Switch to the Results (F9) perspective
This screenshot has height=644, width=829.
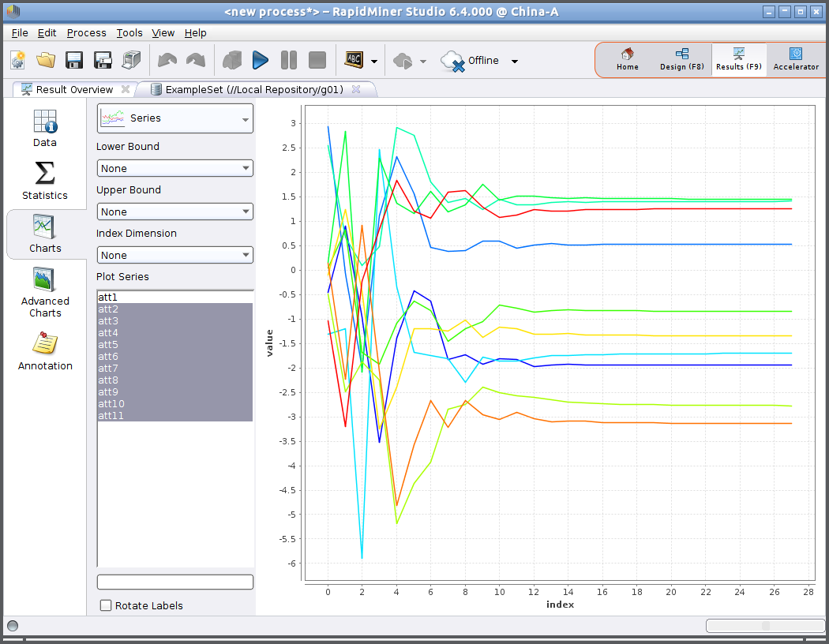coord(738,60)
